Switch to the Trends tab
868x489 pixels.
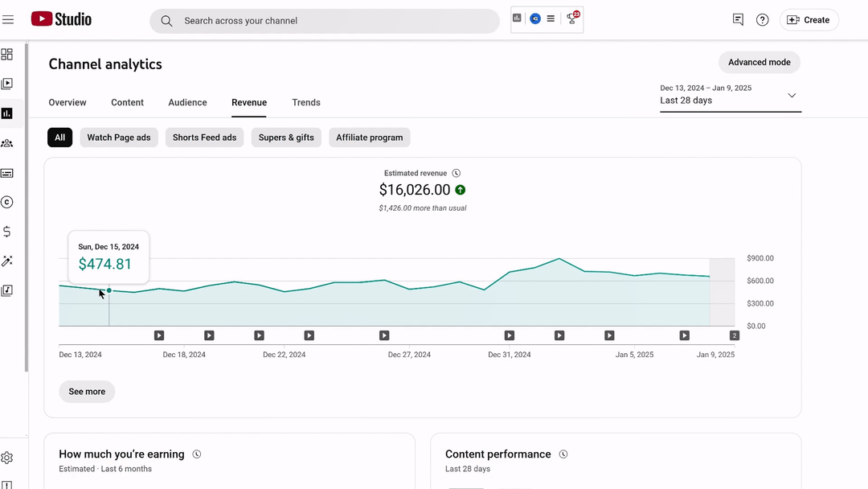click(306, 102)
